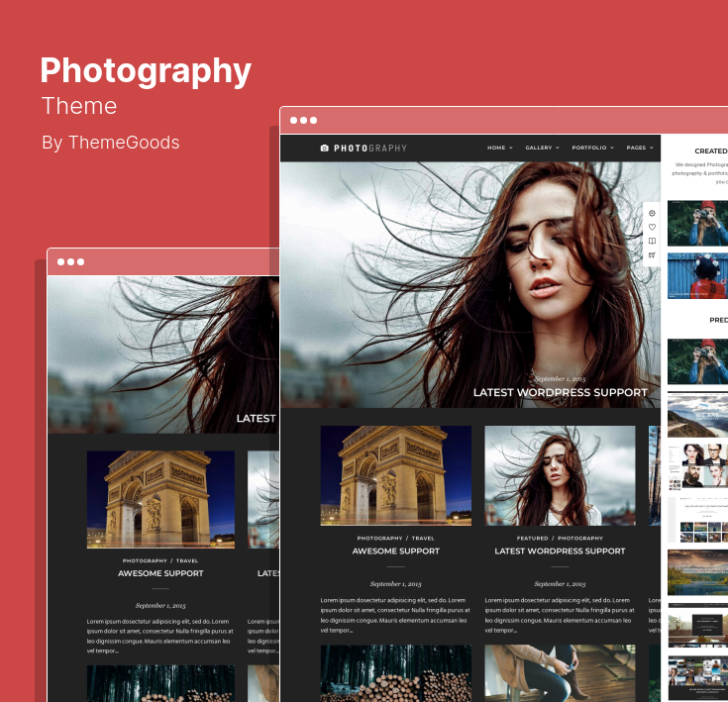Click TRAVEL category link in front window
Viewport: 728px width, 702px height.
[x=423, y=539]
